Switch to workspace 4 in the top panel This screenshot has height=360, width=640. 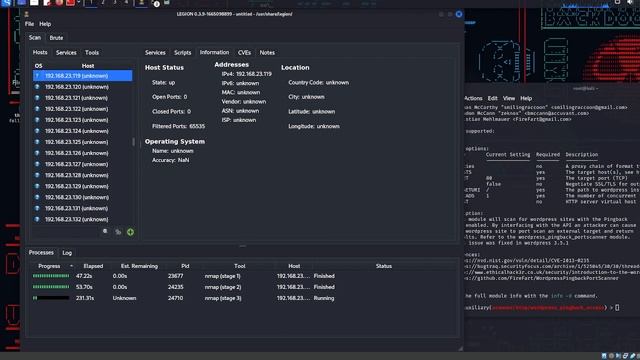coord(126,3)
